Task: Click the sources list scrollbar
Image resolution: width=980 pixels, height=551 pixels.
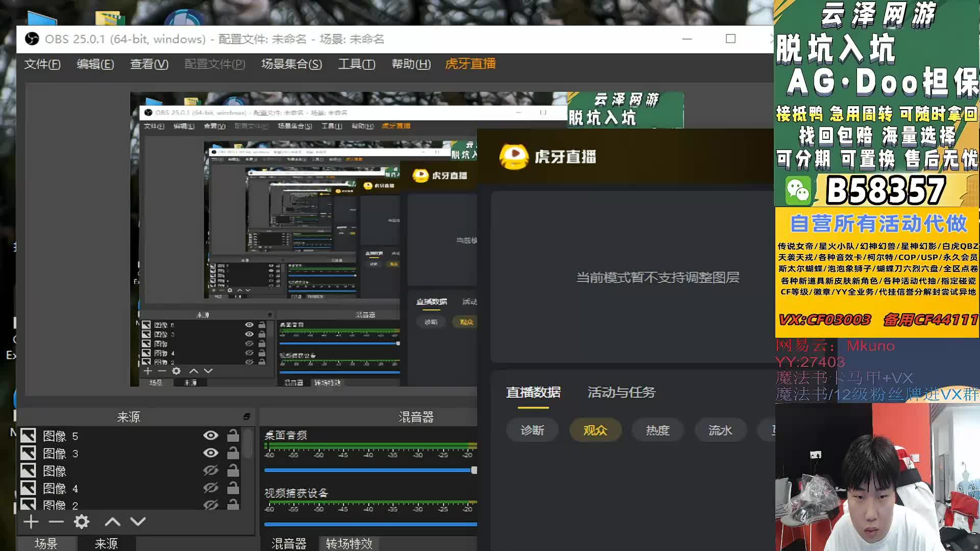Action: [x=248, y=443]
